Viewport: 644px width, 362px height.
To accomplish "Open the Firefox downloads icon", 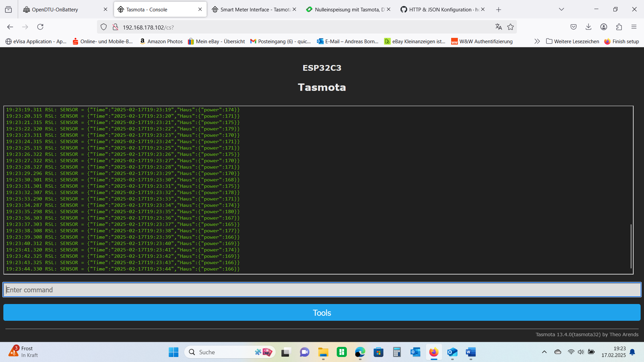I will 588,27.
